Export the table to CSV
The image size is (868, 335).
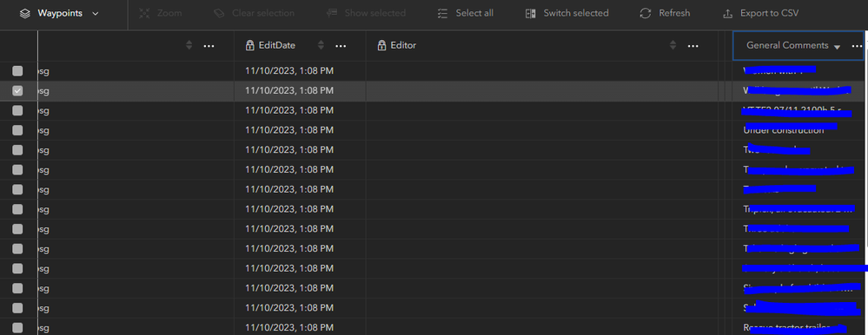tap(760, 13)
